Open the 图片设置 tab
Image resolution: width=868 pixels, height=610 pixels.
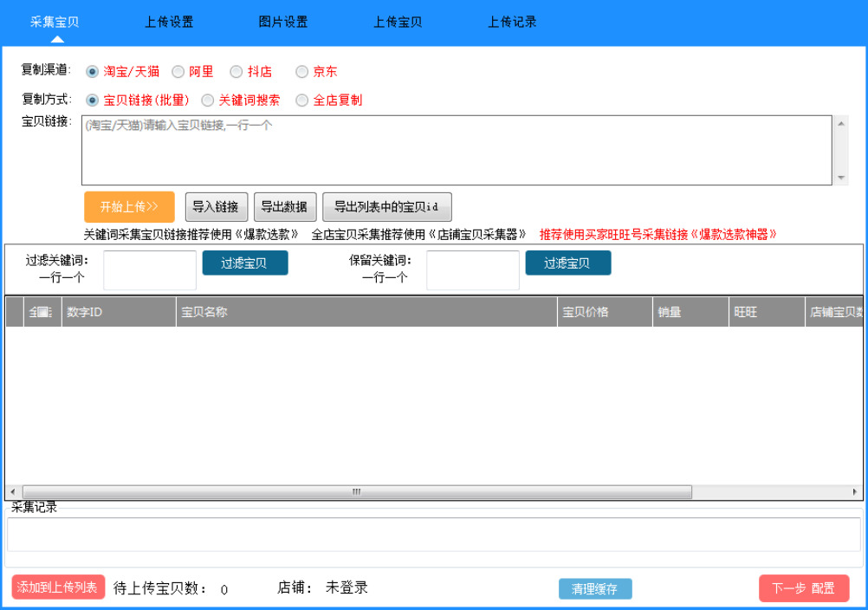[x=283, y=23]
